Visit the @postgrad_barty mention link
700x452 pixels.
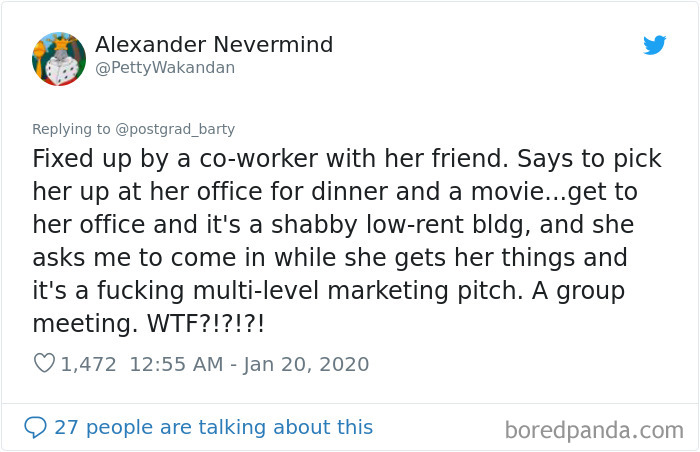(x=175, y=129)
